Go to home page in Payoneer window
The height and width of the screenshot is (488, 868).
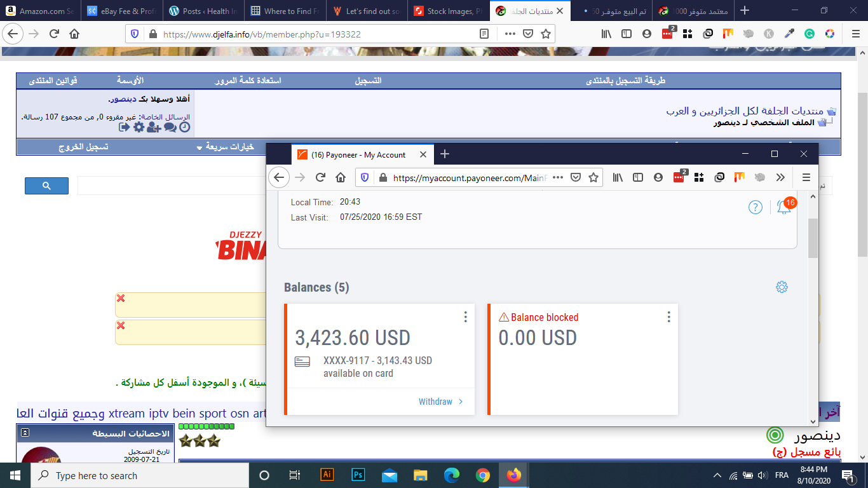[341, 178]
